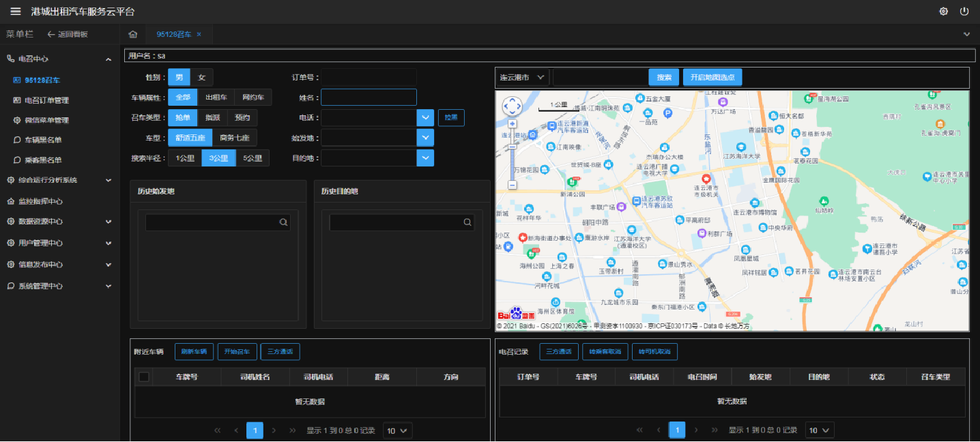
Task: Switch to the 95128召车 tab
Action: [173, 34]
